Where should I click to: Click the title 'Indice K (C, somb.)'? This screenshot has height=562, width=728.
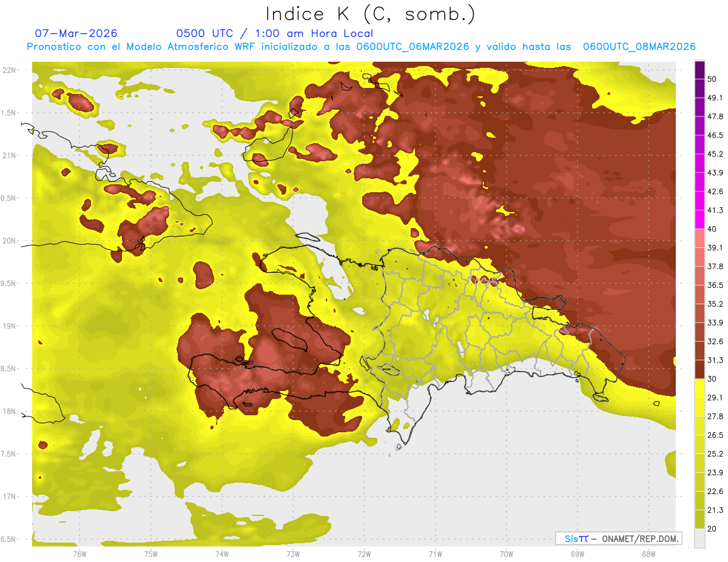pos(371,14)
